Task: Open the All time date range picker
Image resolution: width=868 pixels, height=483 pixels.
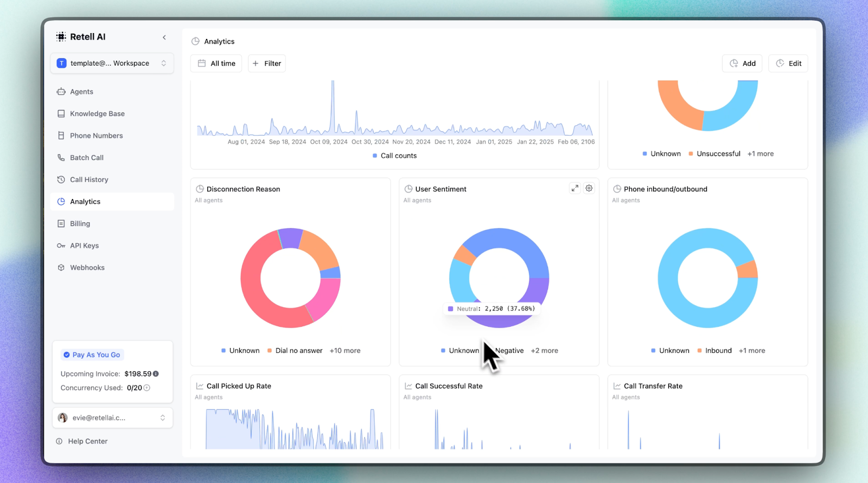Action: pyautogui.click(x=216, y=63)
